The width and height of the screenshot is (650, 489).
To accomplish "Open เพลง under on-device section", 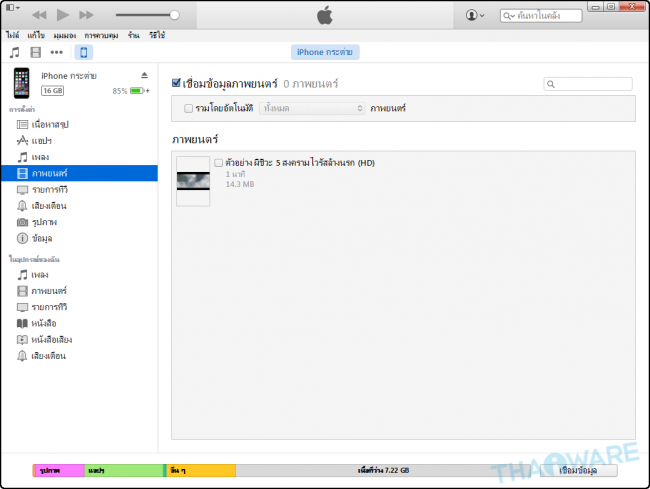I will [79, 275].
